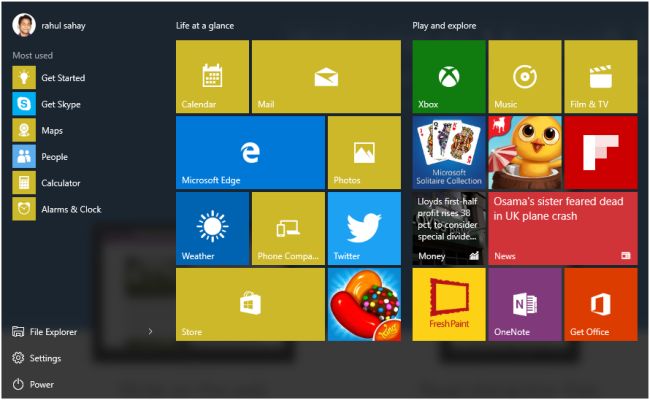Click the Most used heading

click(32, 55)
